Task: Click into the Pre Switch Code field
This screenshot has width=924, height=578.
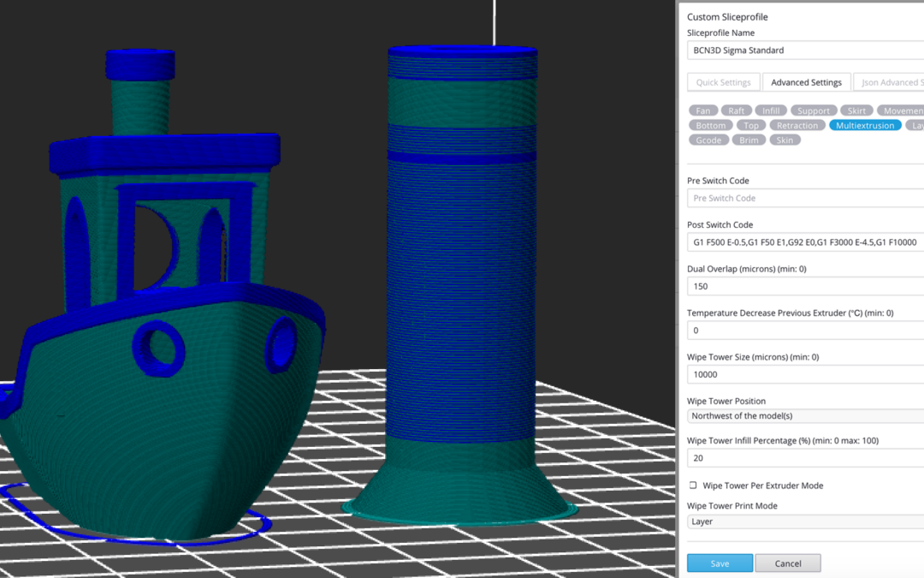Action: pyautogui.click(x=806, y=198)
